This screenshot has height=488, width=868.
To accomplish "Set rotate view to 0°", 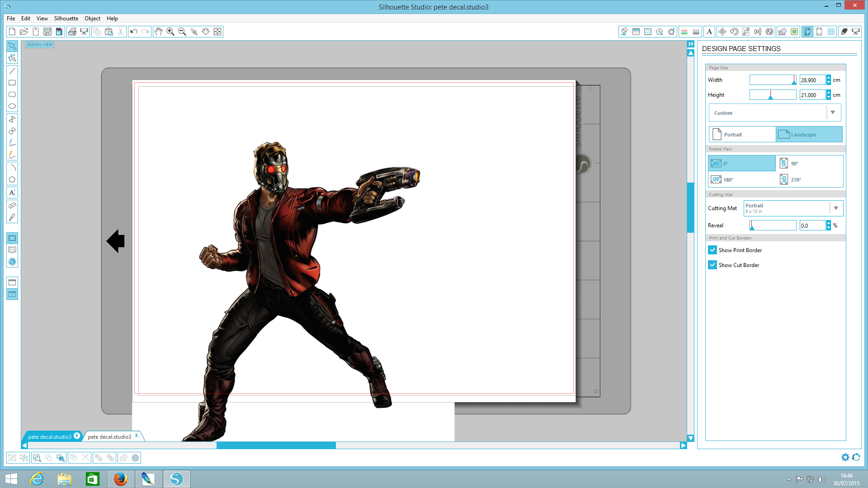I will coord(742,163).
